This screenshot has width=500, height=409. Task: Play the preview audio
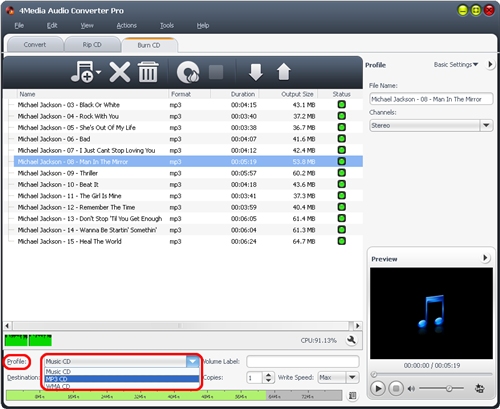coord(378,388)
